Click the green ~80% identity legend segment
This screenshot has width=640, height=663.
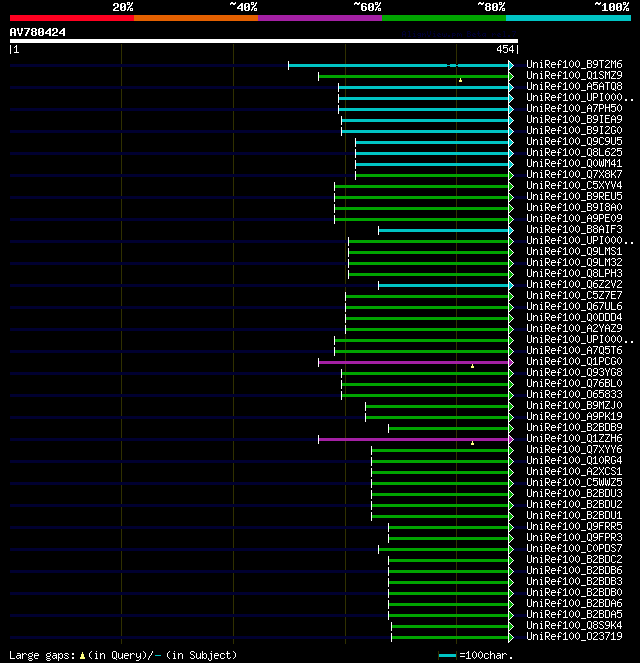444,18
